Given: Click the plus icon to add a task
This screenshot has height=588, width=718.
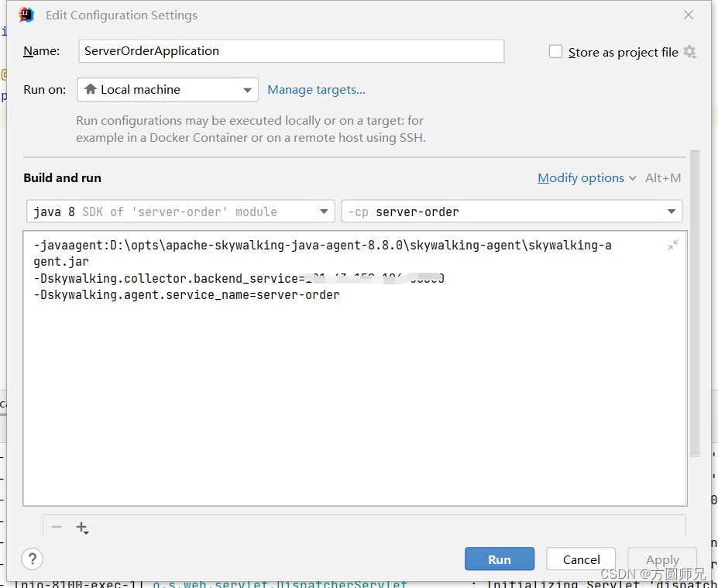Looking at the screenshot, I should pos(82,528).
